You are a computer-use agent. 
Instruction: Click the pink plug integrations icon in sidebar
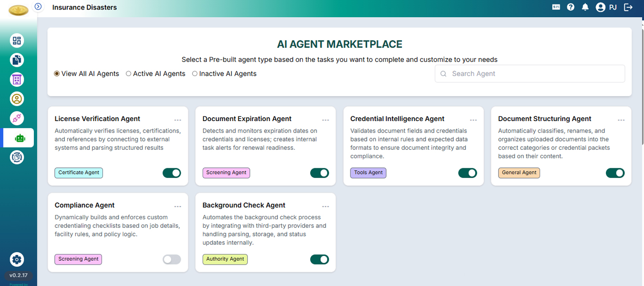pyautogui.click(x=17, y=118)
